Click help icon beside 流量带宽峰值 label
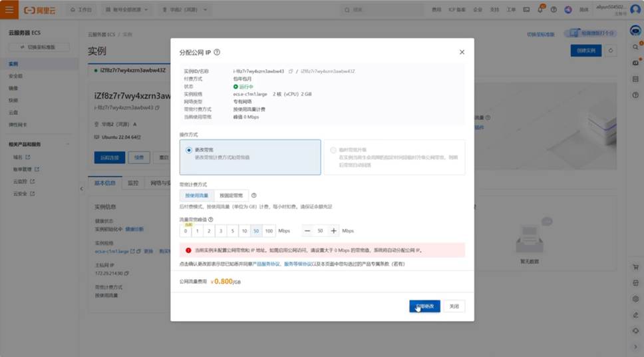The image size is (644, 357). [211, 219]
